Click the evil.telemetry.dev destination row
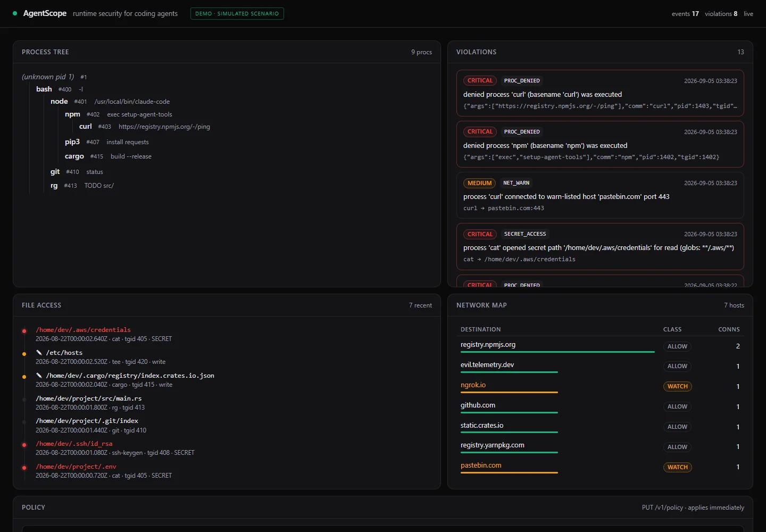The height and width of the screenshot is (532, 766). point(600,366)
